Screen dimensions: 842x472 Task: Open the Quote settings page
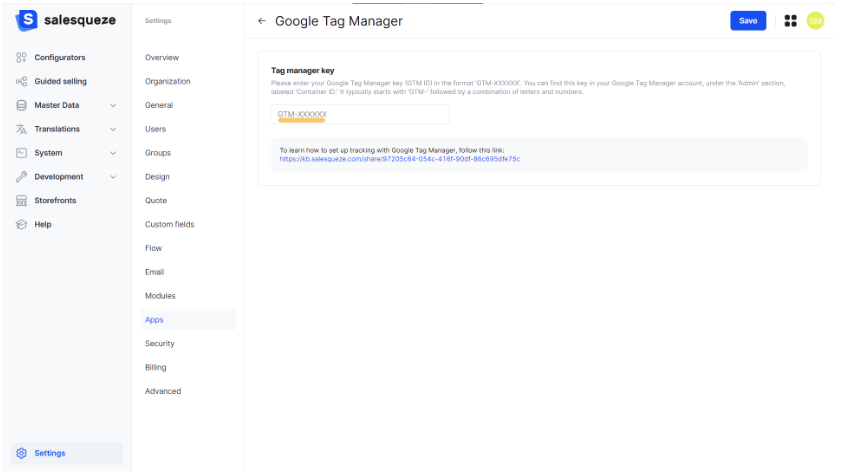tap(156, 200)
